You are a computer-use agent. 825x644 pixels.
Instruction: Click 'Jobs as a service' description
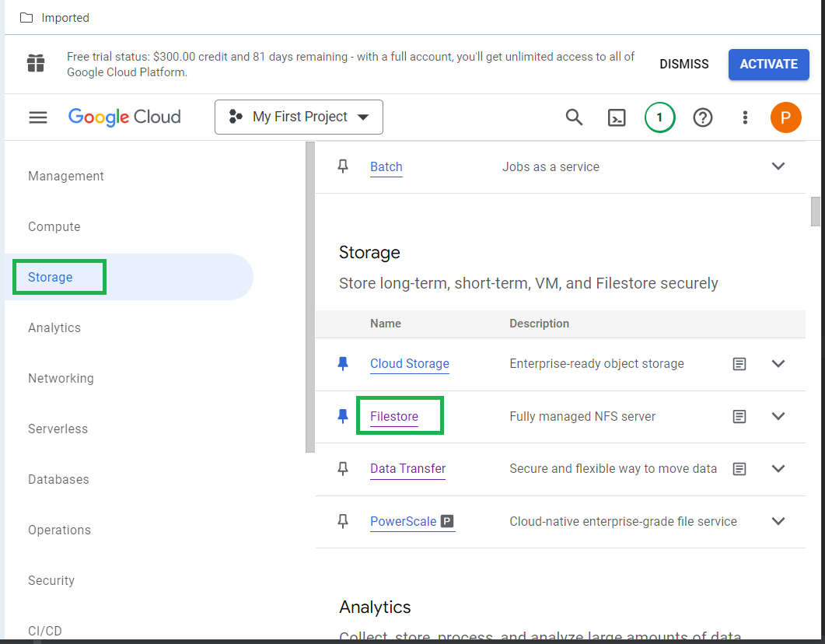(551, 166)
